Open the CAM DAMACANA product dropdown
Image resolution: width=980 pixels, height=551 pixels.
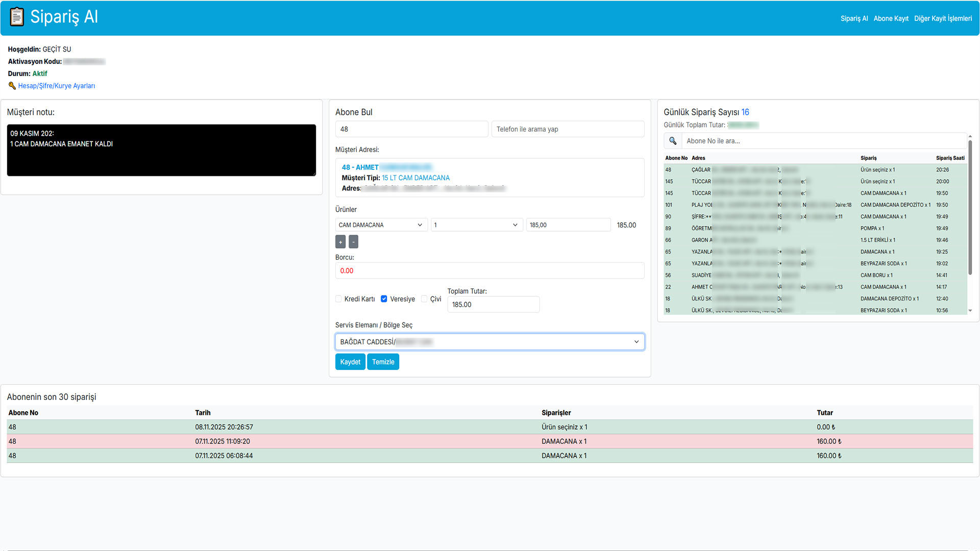tap(381, 225)
